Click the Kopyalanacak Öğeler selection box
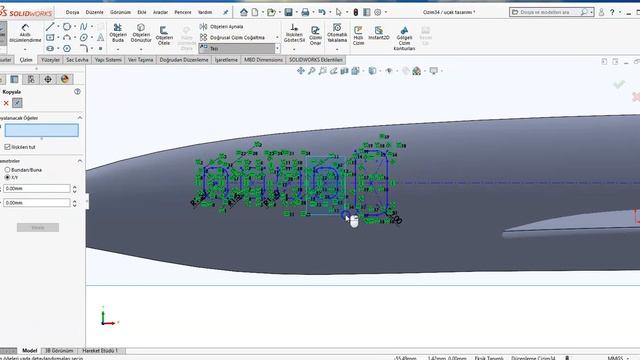 (x=42, y=131)
